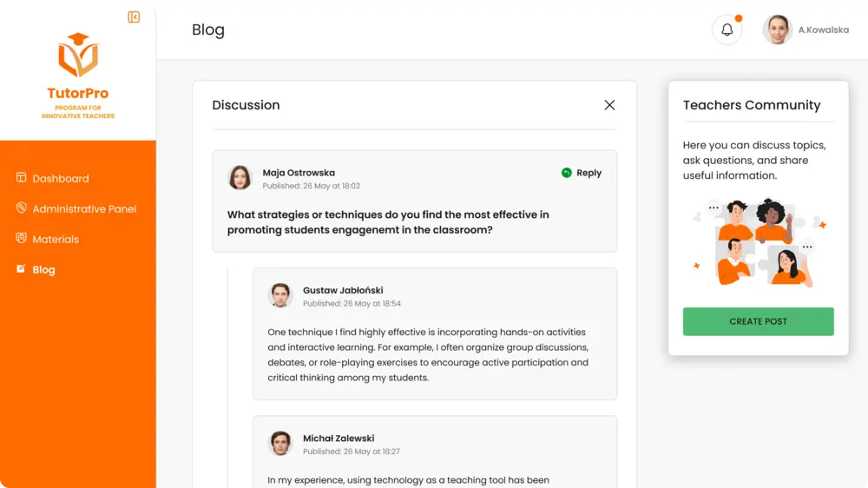Click Gustaw Jabłoński's avatar
This screenshot has height=488, width=868.
(x=280, y=295)
